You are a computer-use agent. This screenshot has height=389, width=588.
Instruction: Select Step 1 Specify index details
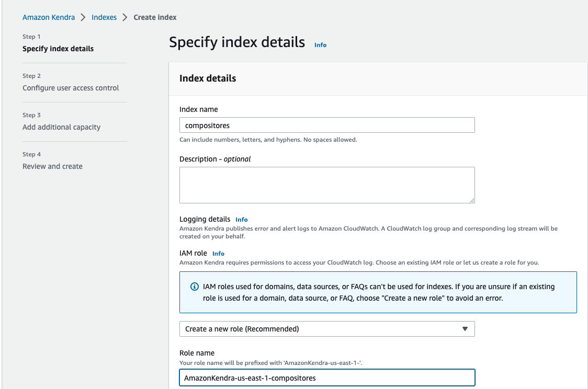(58, 49)
